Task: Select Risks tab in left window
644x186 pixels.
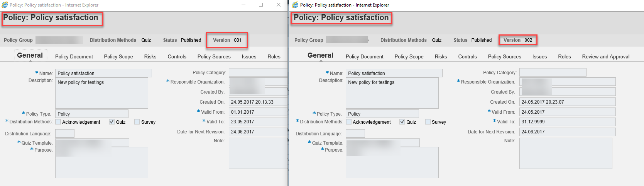Action: click(x=150, y=56)
